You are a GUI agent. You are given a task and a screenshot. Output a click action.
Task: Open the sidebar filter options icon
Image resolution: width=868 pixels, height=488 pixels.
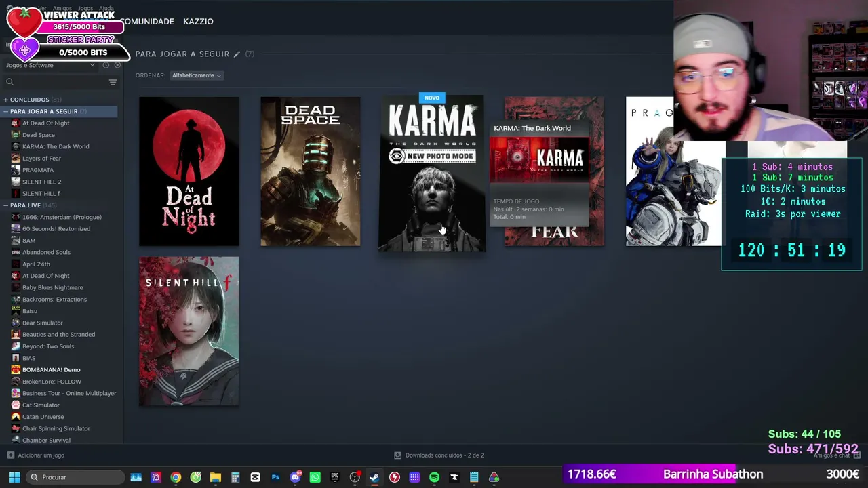(113, 82)
